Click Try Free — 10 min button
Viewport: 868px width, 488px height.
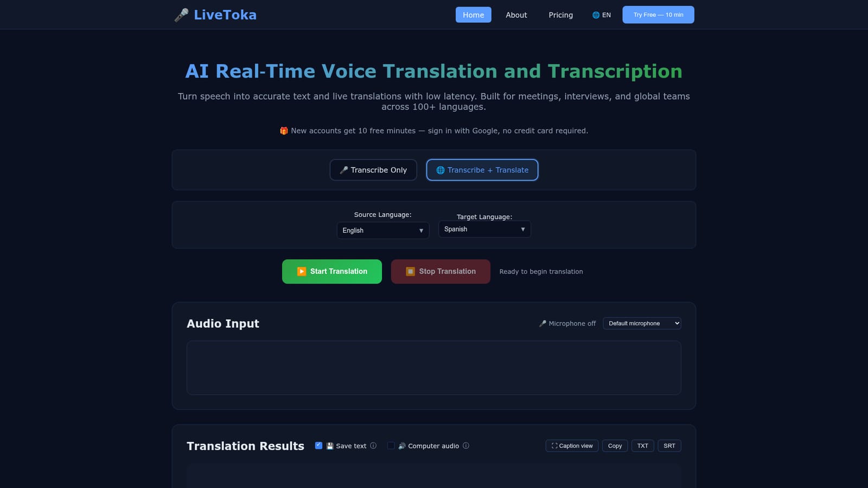[658, 15]
